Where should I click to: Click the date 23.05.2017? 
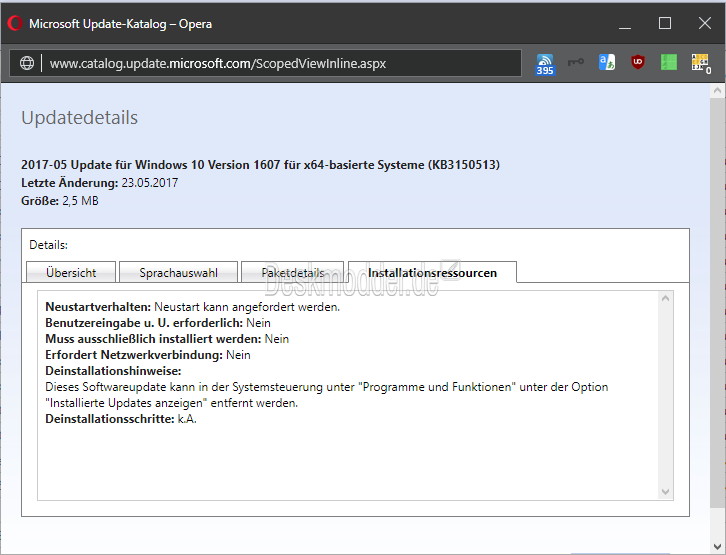pyautogui.click(x=150, y=182)
